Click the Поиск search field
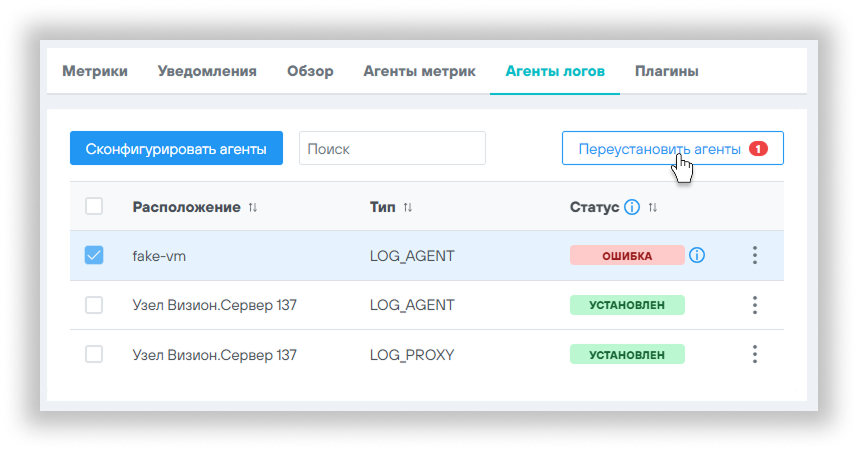The width and height of the screenshot is (858, 451). click(392, 149)
